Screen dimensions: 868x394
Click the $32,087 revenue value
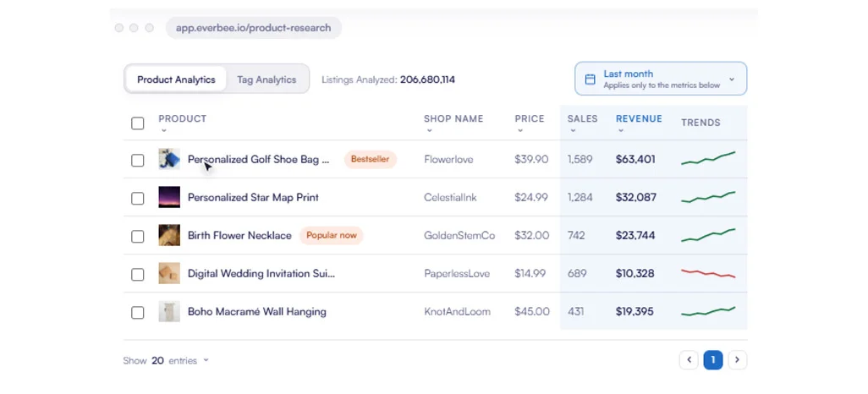(x=636, y=198)
